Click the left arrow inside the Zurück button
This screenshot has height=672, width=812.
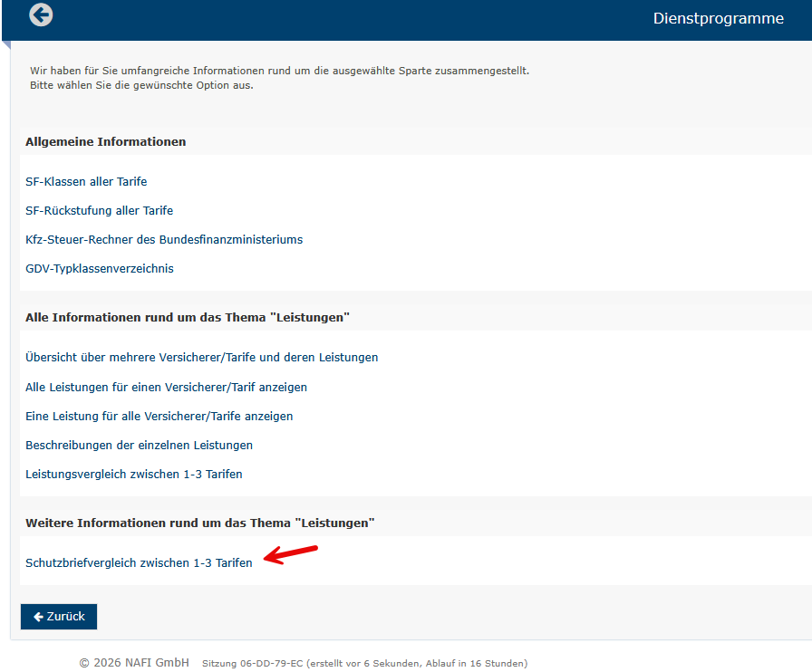tap(38, 617)
